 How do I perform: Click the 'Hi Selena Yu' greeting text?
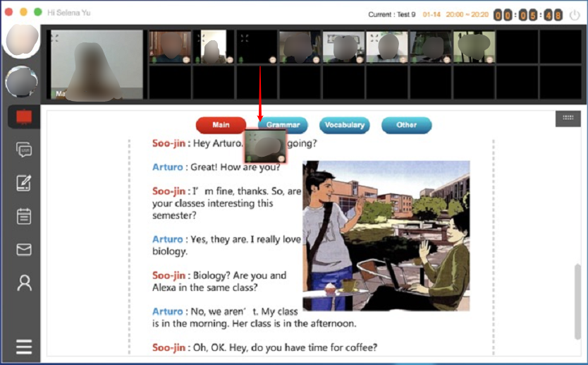[69, 13]
